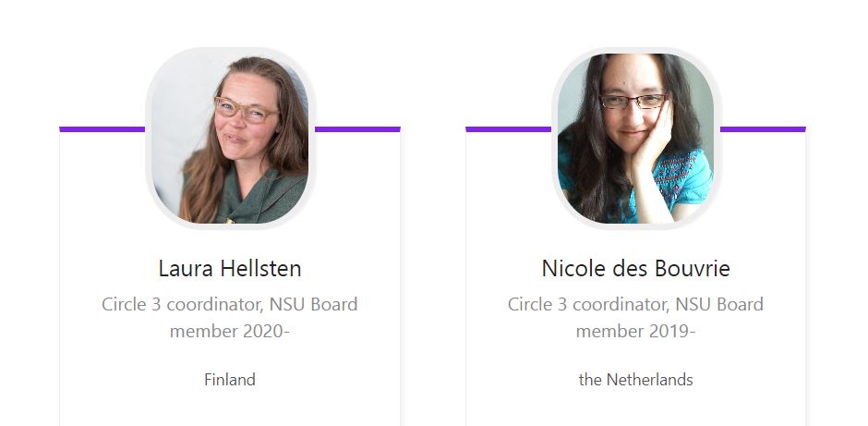Click Laura's Circle 3 coordinator role line
Screen dimensions: 868x426
pos(230,304)
